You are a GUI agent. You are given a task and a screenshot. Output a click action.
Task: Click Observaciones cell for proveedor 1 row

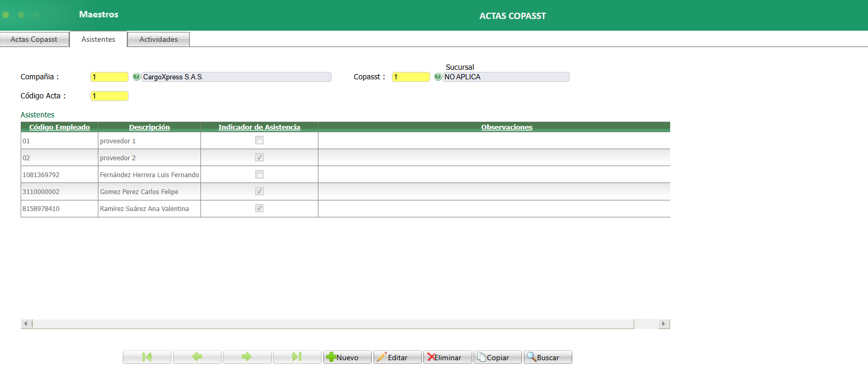click(x=494, y=141)
